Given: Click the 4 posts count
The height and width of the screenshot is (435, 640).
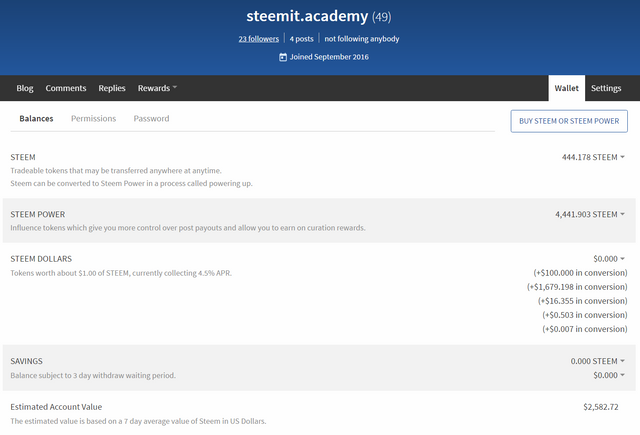Looking at the screenshot, I should click(x=302, y=39).
